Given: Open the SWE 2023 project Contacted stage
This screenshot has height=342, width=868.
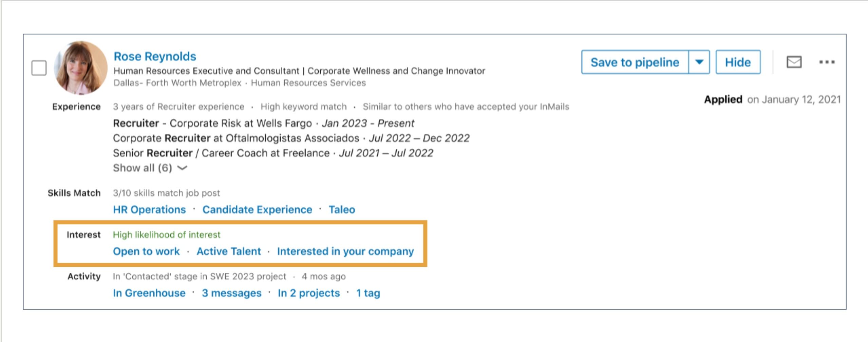Looking at the screenshot, I should pyautogui.click(x=199, y=276).
